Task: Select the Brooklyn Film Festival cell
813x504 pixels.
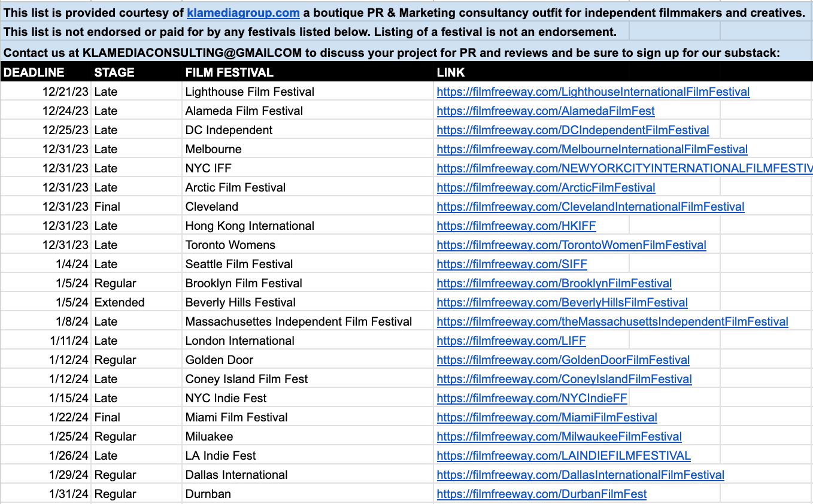Action: click(x=308, y=283)
